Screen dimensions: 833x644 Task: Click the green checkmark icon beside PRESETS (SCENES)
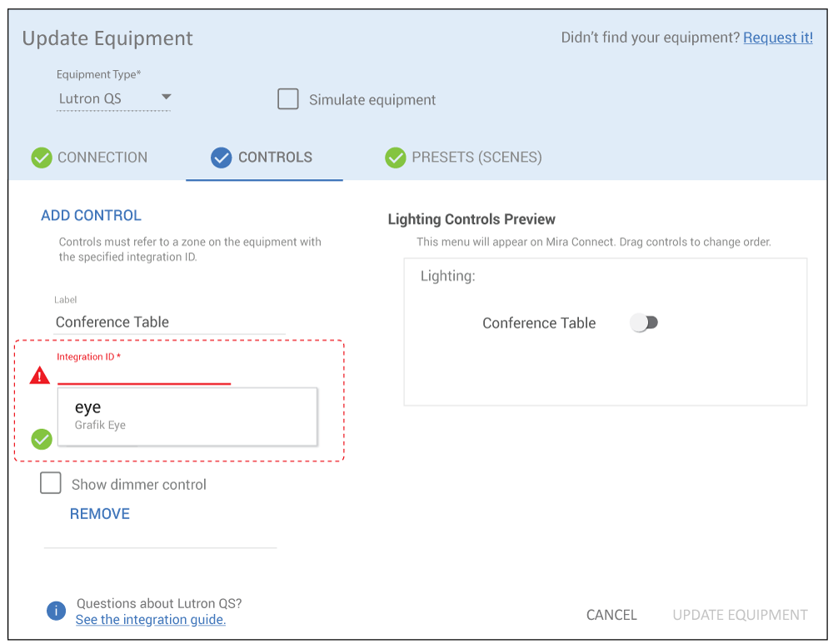(x=396, y=157)
